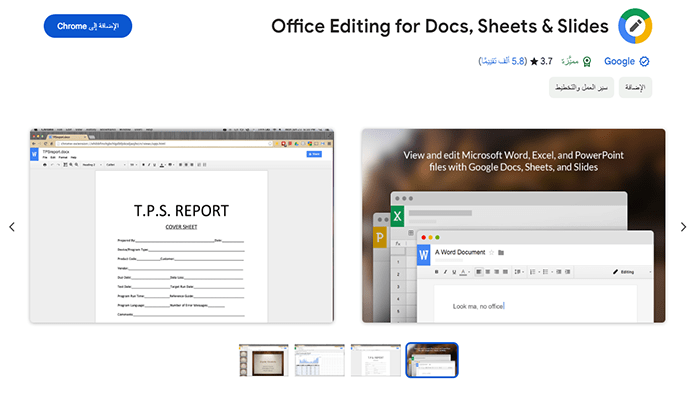Click the star icon beside A Word Document

click(x=492, y=253)
